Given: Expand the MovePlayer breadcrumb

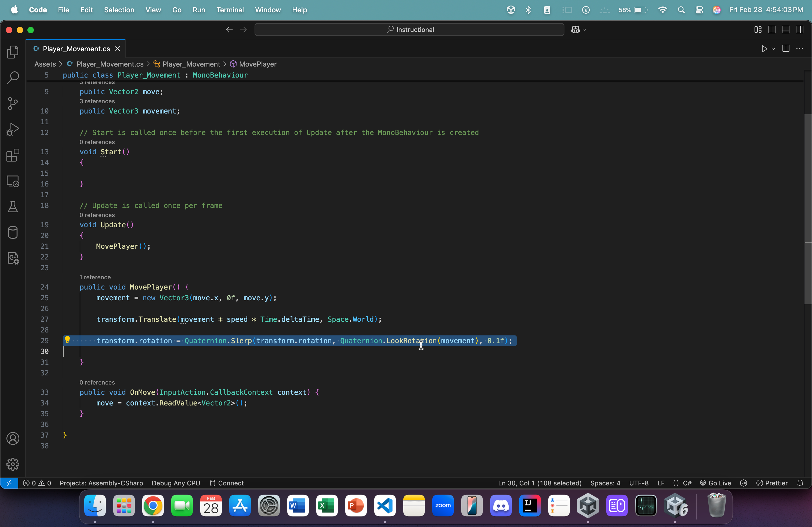Looking at the screenshot, I should tap(258, 64).
